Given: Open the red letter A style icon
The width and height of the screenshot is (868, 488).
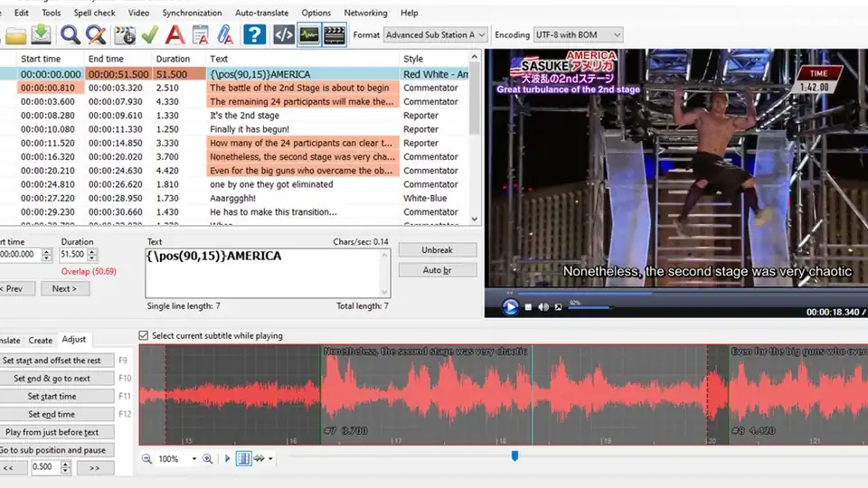Looking at the screenshot, I should pos(175,35).
